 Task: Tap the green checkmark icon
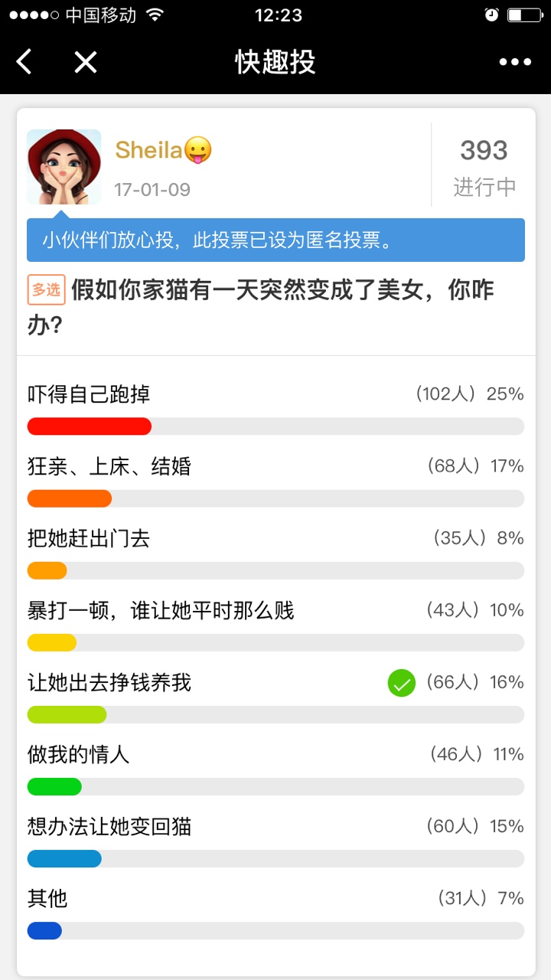[x=401, y=683]
